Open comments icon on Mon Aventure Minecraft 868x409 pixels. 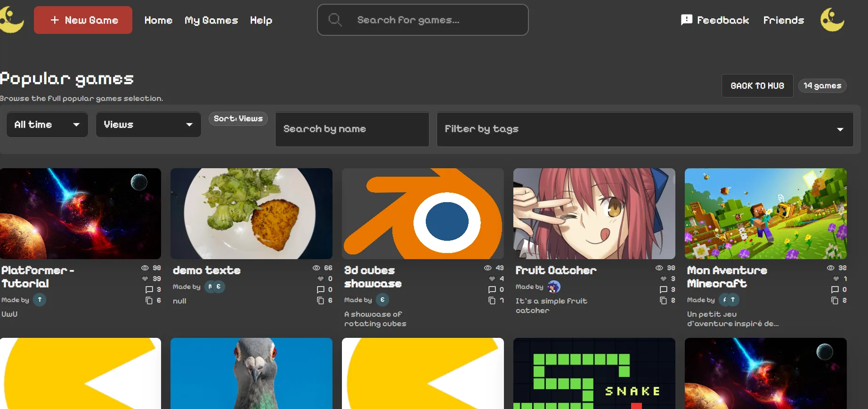coord(835,289)
